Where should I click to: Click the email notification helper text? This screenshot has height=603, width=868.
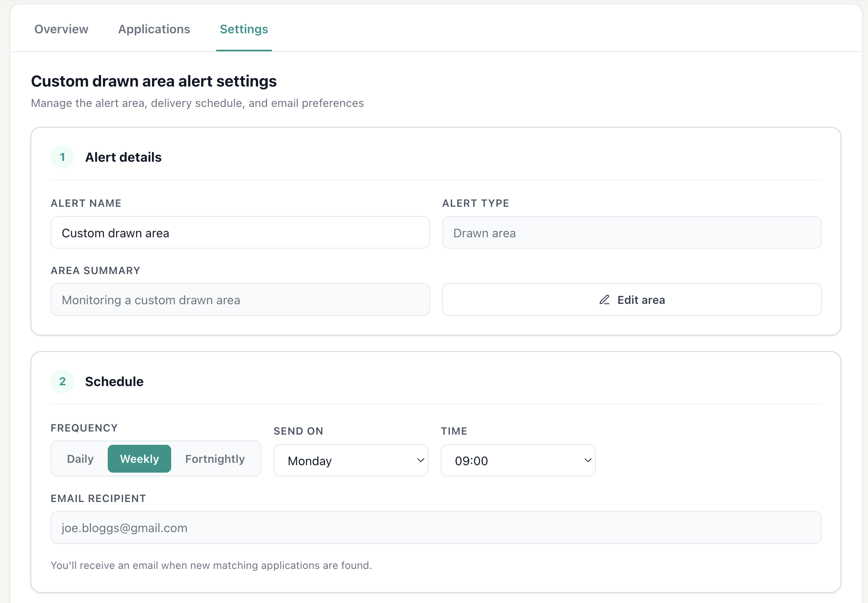pyautogui.click(x=212, y=565)
